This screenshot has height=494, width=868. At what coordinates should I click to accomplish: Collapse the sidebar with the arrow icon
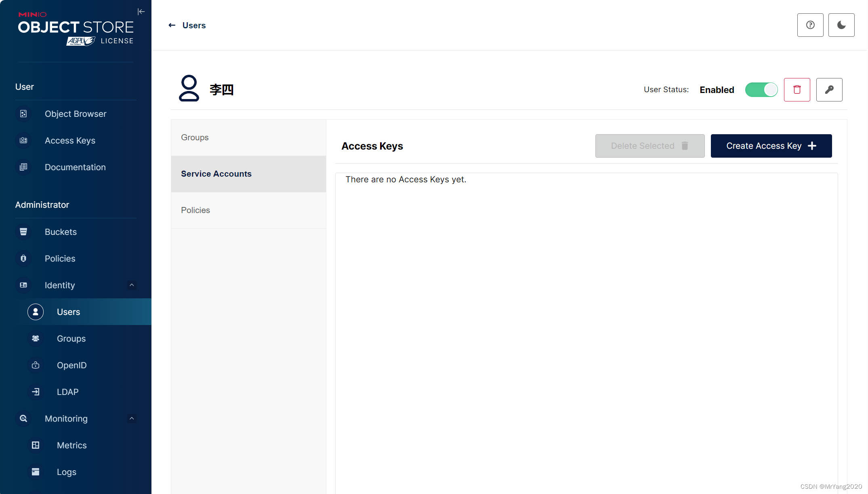141,12
